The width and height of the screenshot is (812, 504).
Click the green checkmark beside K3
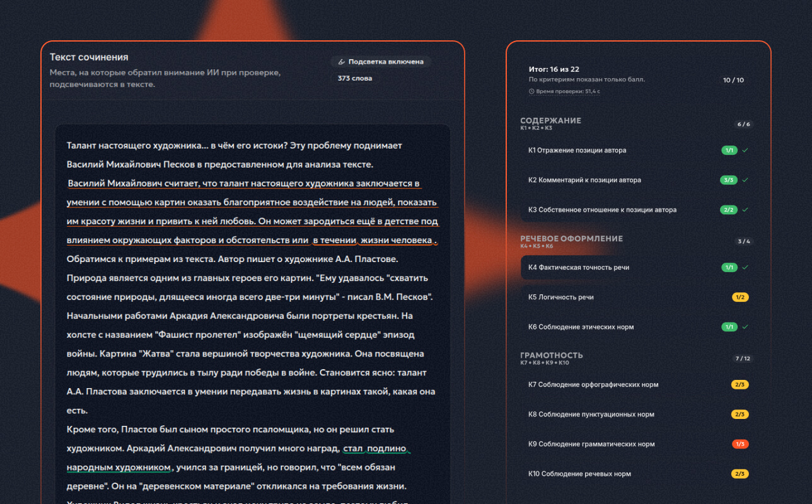(x=745, y=210)
